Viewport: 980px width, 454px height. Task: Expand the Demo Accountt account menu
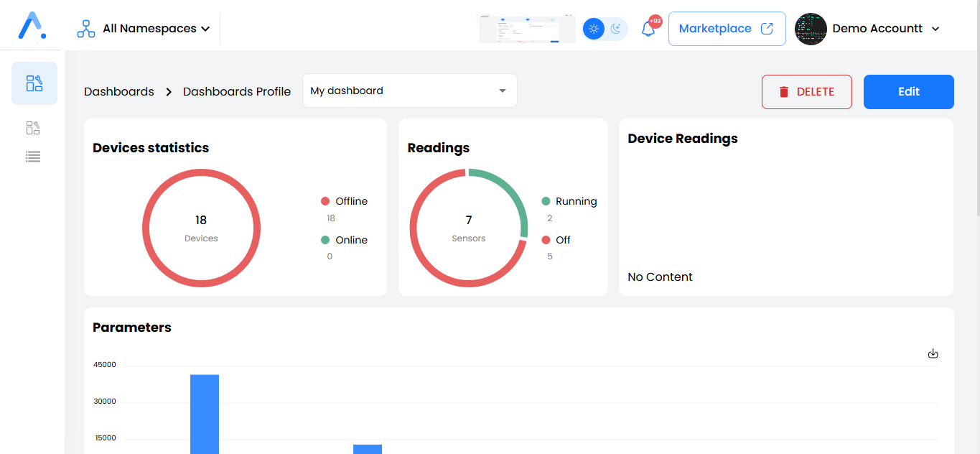pos(877,28)
